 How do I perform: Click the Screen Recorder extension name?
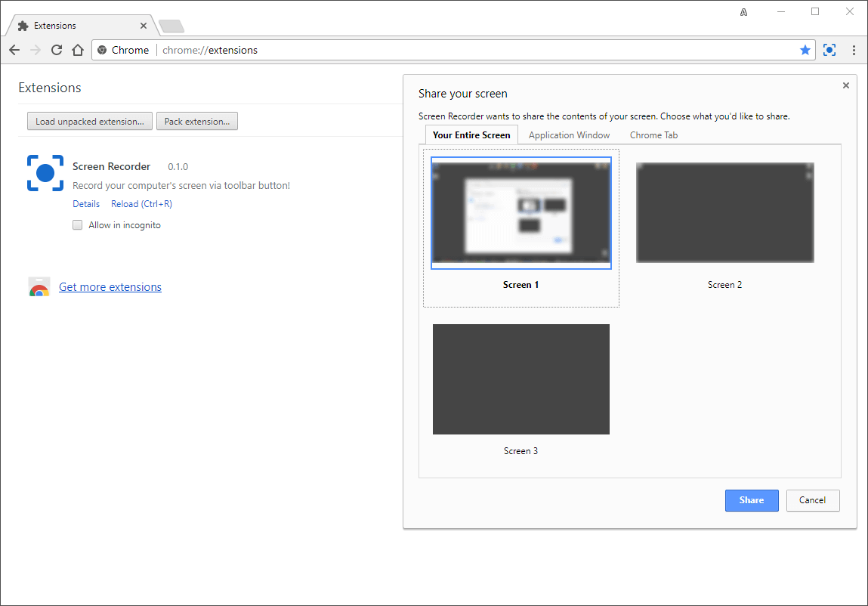pos(111,166)
